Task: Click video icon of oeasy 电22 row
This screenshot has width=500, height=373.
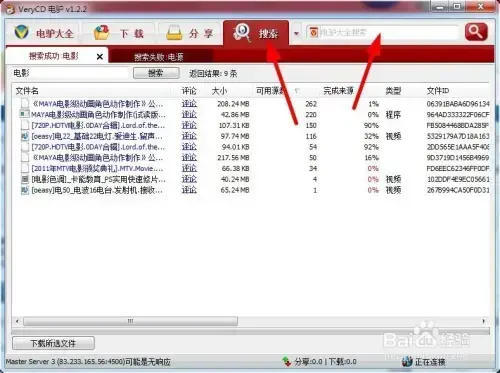Action: coord(25,136)
